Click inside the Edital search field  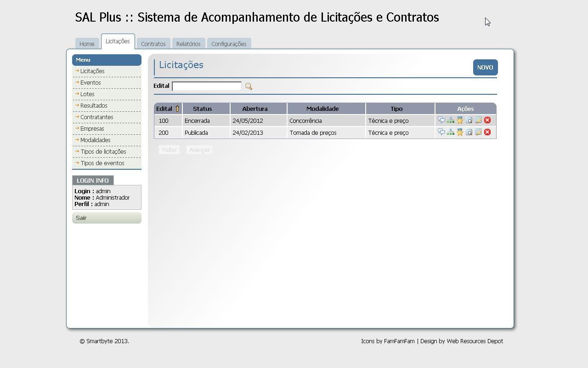(x=206, y=86)
